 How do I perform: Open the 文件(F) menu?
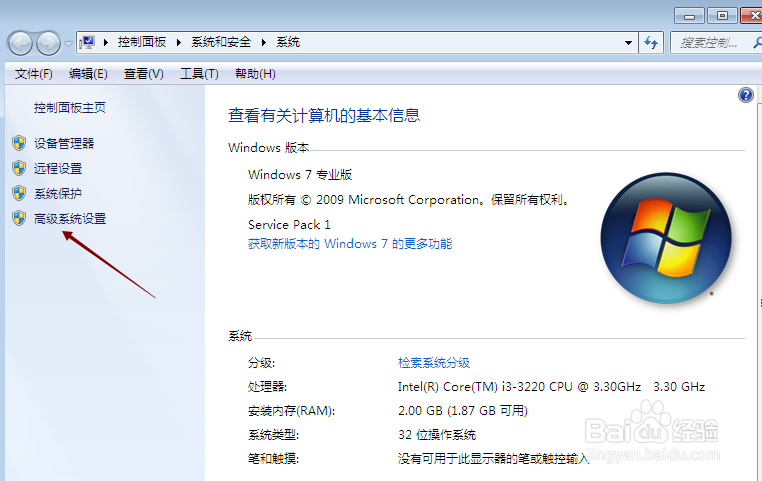coord(34,74)
